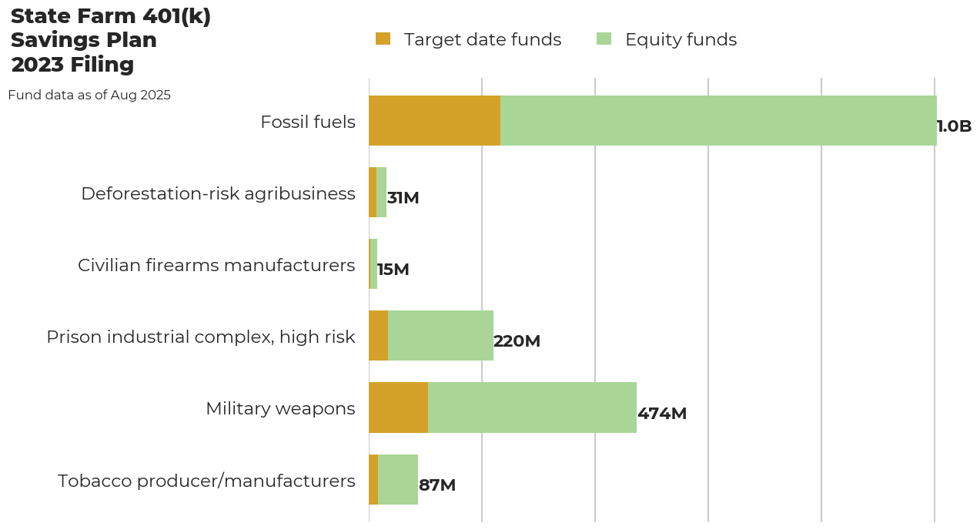
Task: Click the 474M value label
Action: point(662,414)
